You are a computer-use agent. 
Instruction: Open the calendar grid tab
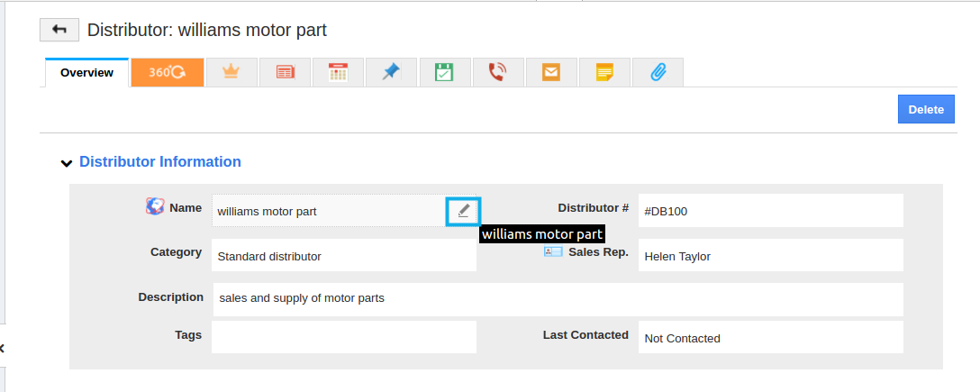[x=338, y=72]
